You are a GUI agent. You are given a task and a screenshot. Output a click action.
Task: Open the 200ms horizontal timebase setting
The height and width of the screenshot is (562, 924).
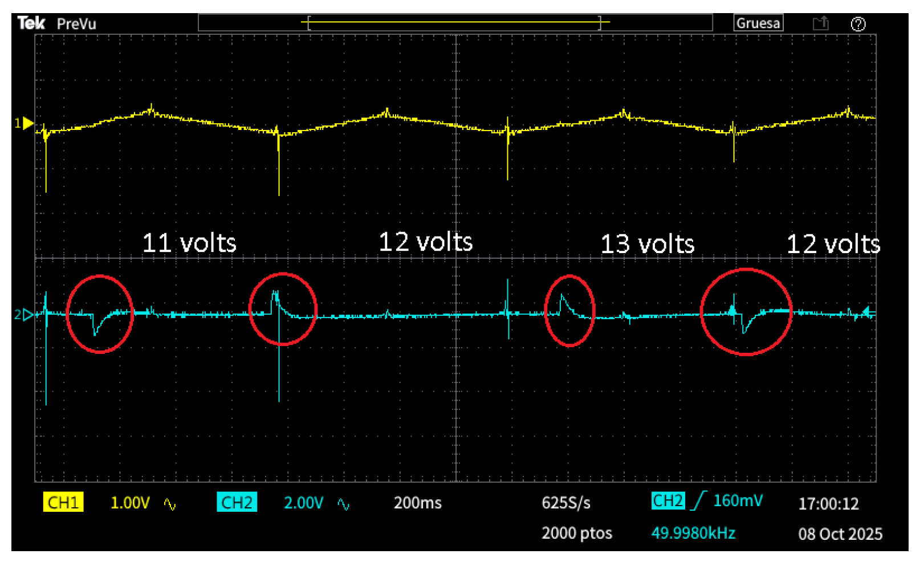pyautogui.click(x=417, y=503)
